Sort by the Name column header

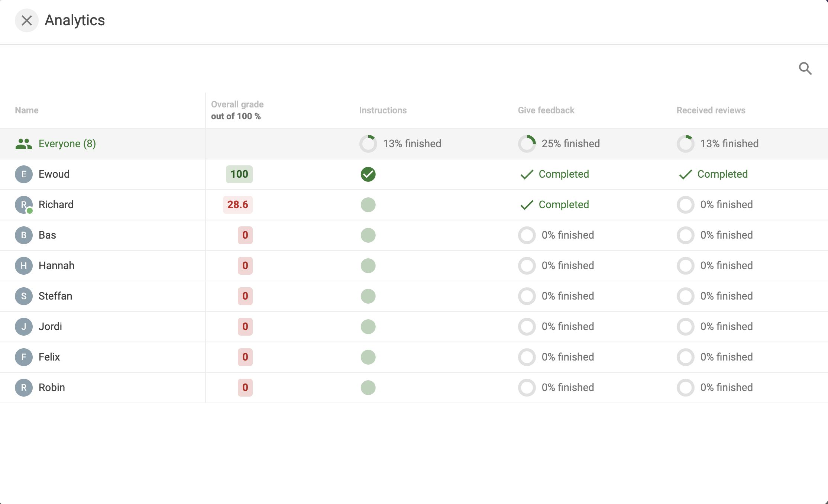coord(27,110)
